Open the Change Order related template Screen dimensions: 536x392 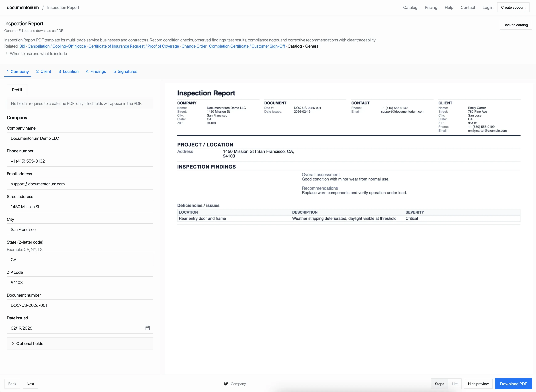point(194,46)
